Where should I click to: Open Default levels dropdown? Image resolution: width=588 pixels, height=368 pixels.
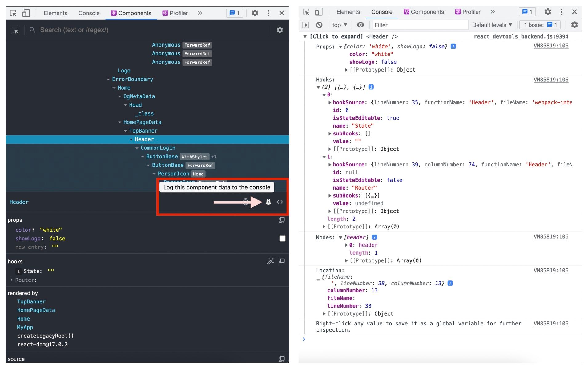492,25
